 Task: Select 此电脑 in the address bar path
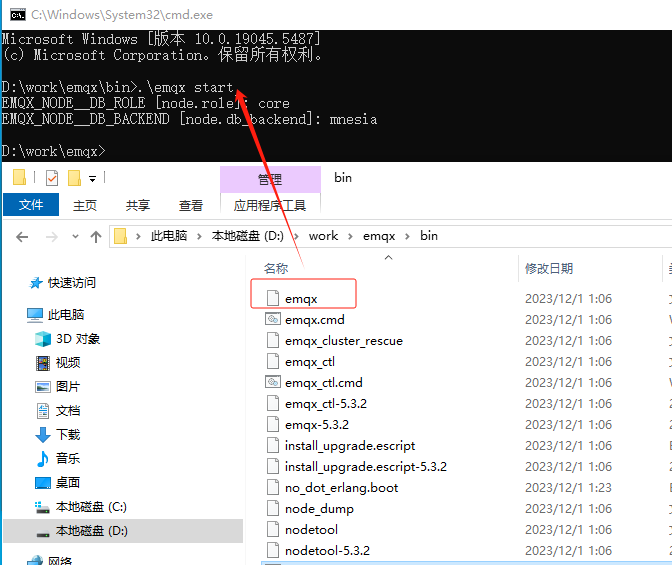pos(169,236)
